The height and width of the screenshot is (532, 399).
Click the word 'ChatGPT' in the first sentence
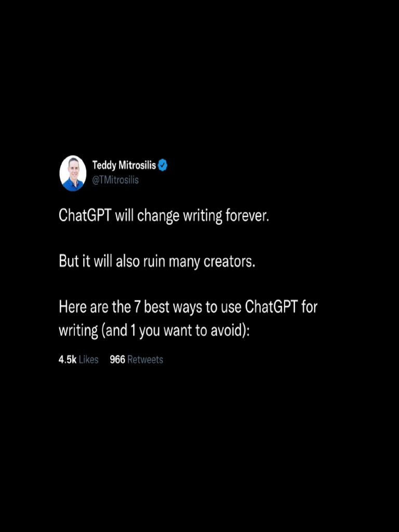(85, 215)
